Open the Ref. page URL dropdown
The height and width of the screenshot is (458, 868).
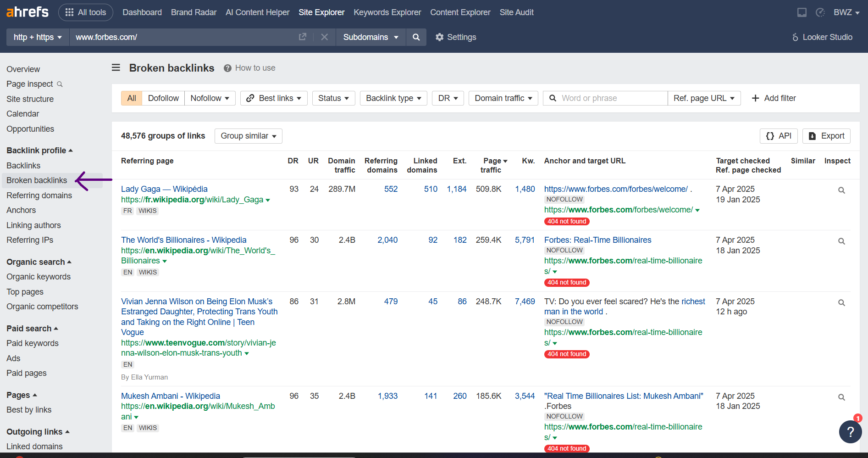click(704, 98)
